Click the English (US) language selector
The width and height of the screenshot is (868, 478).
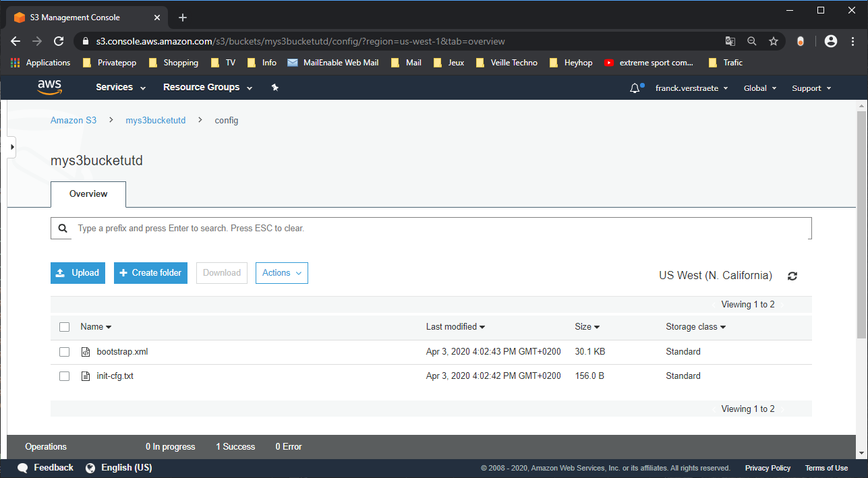tap(127, 468)
